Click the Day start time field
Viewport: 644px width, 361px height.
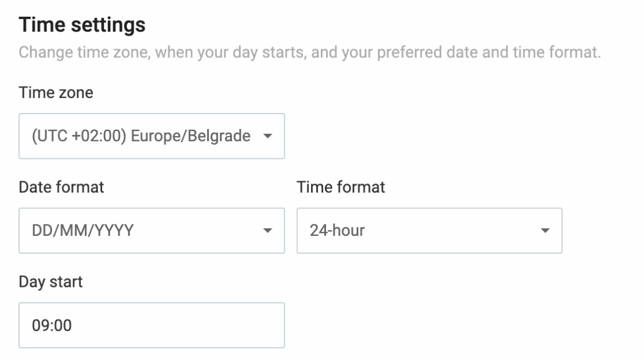pyautogui.click(x=151, y=325)
